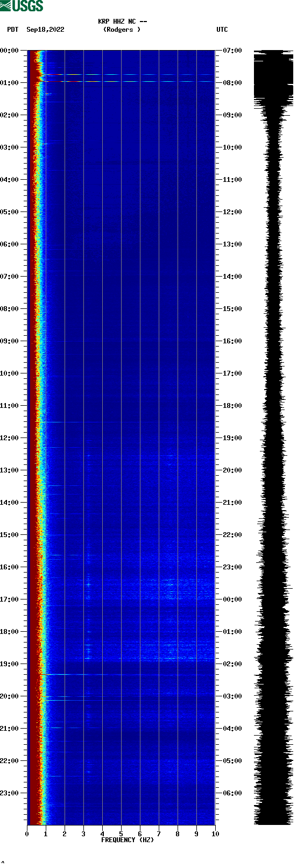Click the (Rodgers ) station name

122,30
